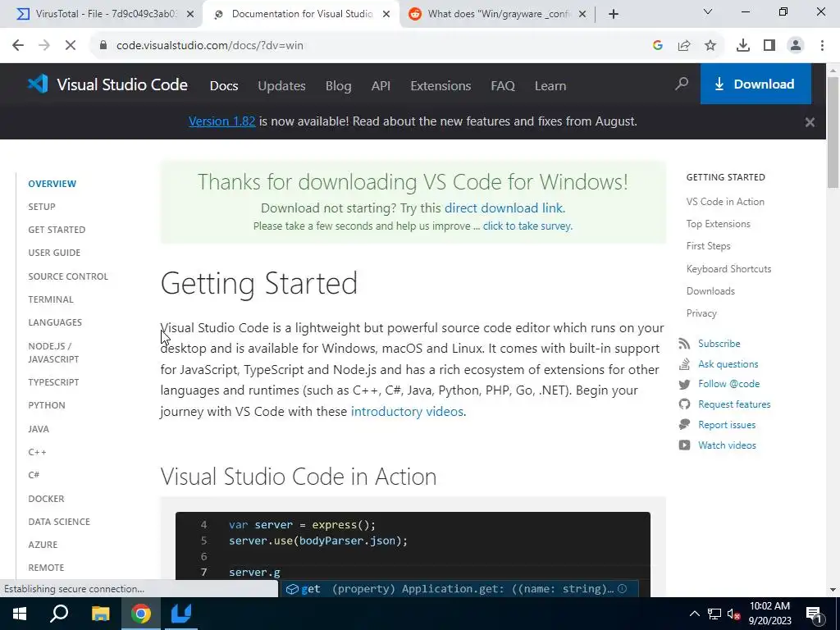
Task: Open a new tab with plus button
Action: pyautogui.click(x=614, y=15)
